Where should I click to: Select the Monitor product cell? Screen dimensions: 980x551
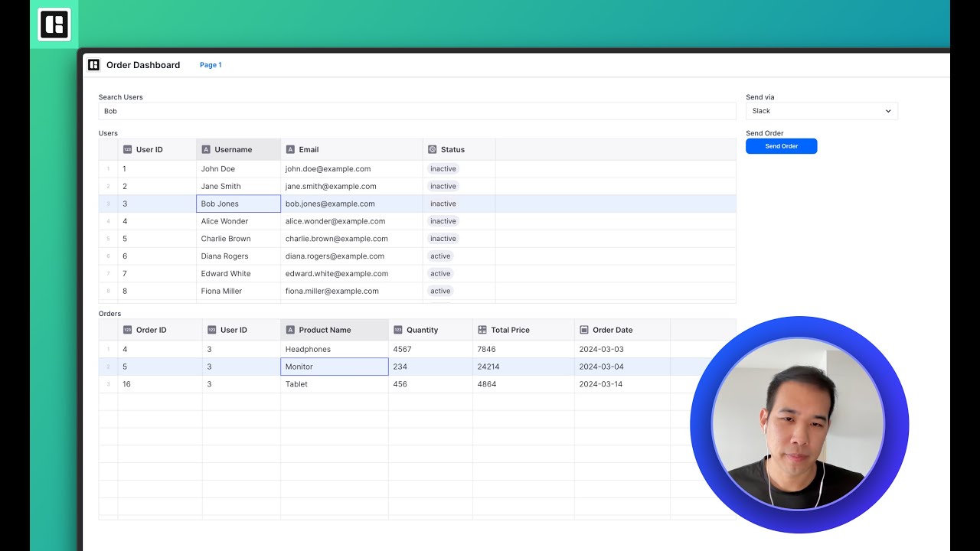(x=334, y=367)
